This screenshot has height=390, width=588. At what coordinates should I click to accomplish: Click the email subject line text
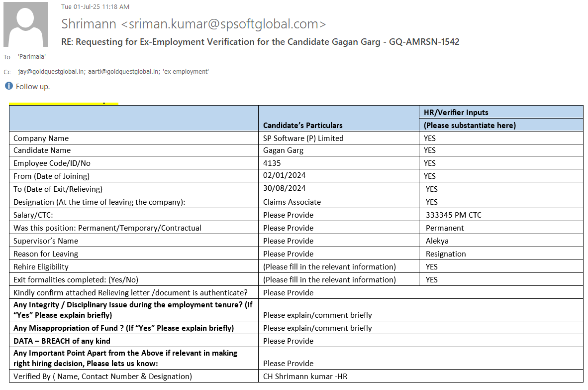[x=260, y=42]
